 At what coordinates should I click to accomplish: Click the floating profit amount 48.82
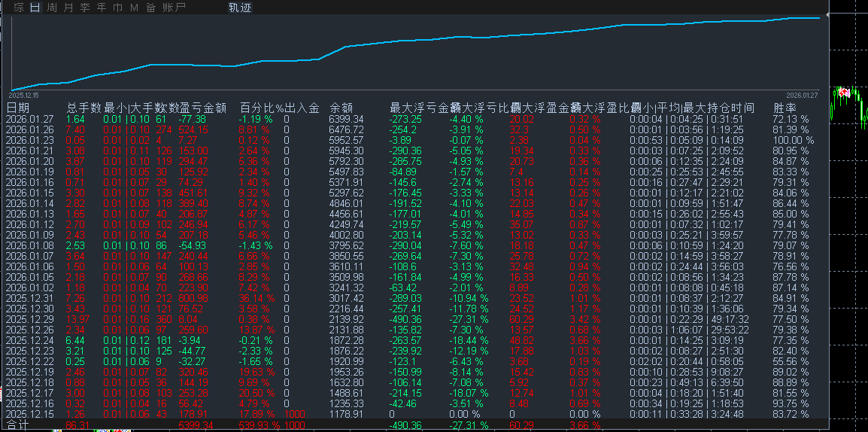(x=521, y=340)
